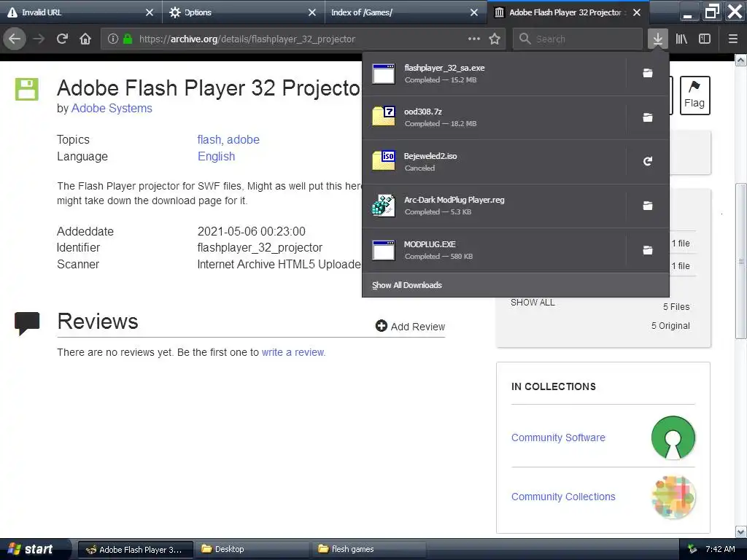Open the English language link

point(216,157)
